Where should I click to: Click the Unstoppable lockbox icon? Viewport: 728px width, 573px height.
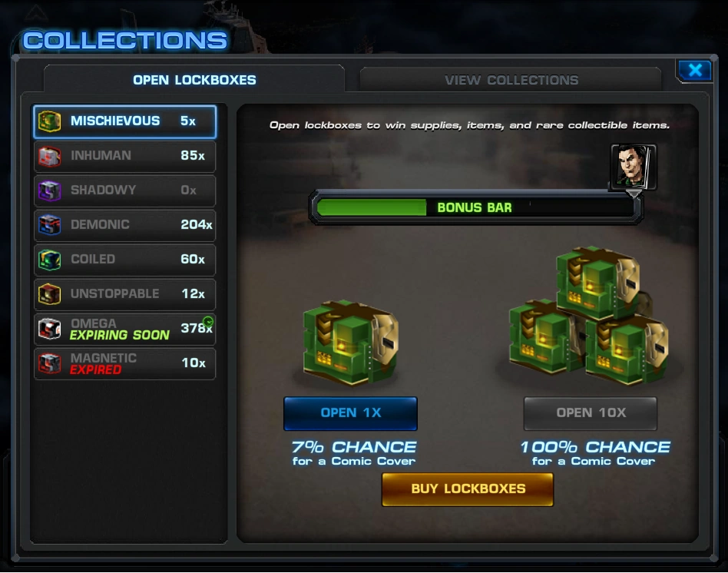click(49, 294)
